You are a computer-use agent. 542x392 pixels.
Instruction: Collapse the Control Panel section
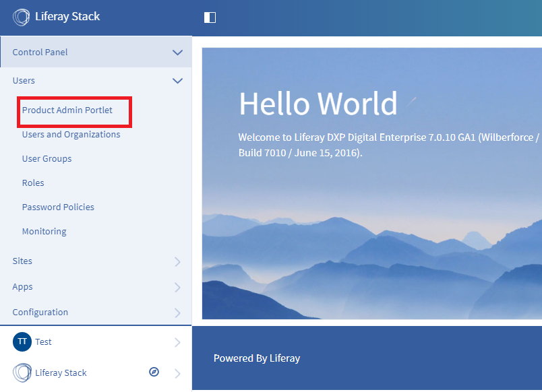pos(177,52)
